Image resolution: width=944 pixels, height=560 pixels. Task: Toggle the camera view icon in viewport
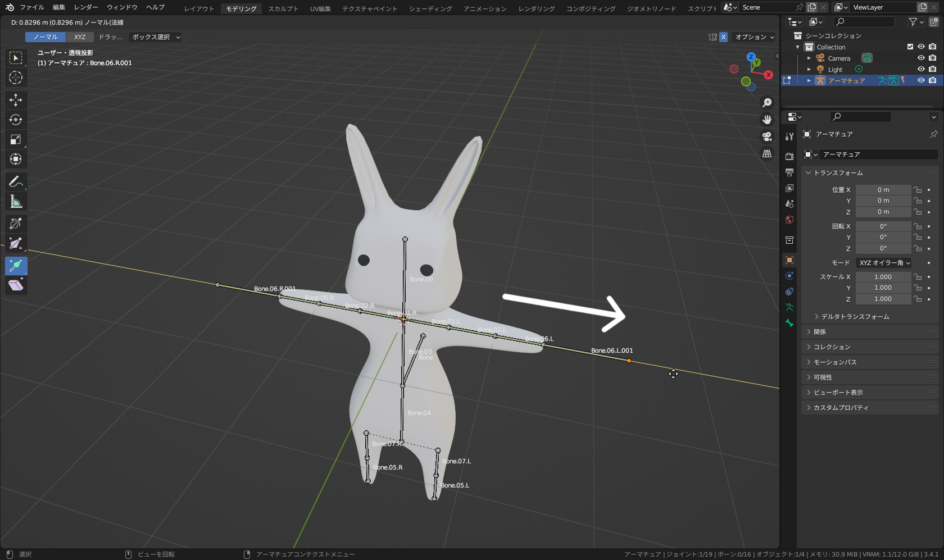[767, 136]
